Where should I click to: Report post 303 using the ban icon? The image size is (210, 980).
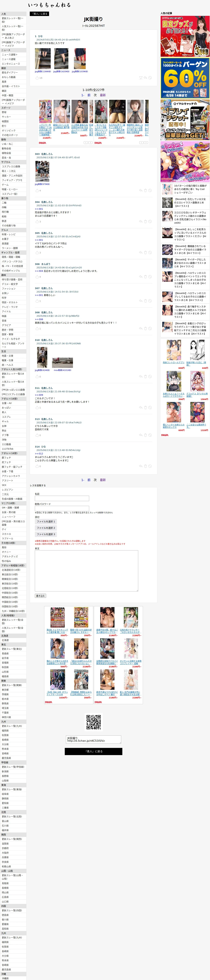point(150,191)
